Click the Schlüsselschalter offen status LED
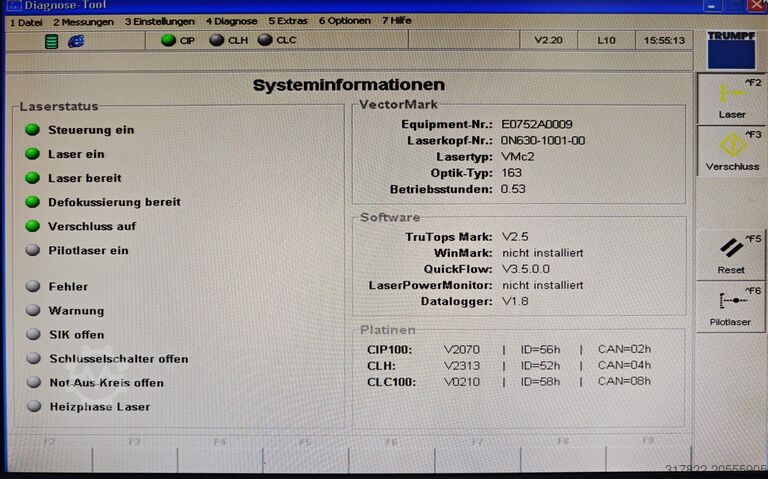 pos(33,358)
